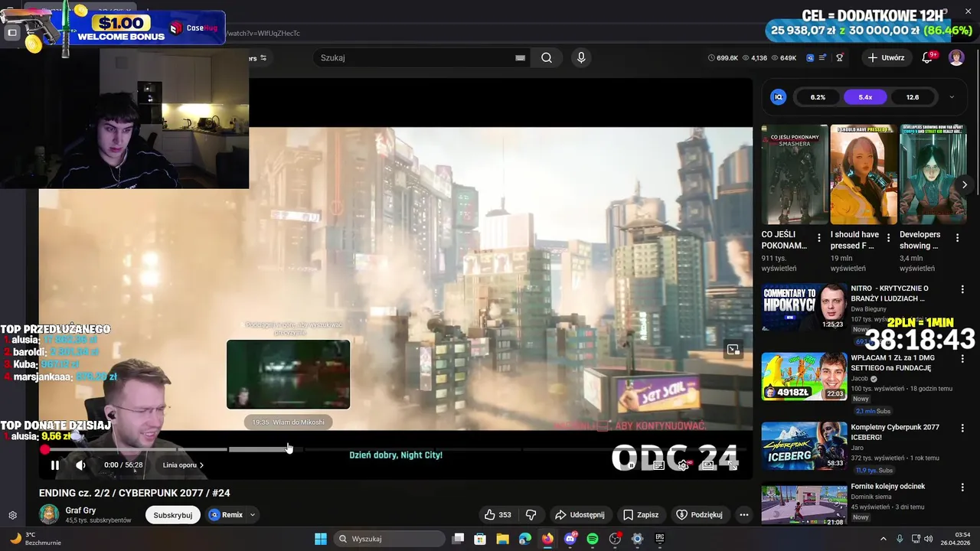Click the browser address bar URL
This screenshot has width=980, height=551.
click(263, 33)
